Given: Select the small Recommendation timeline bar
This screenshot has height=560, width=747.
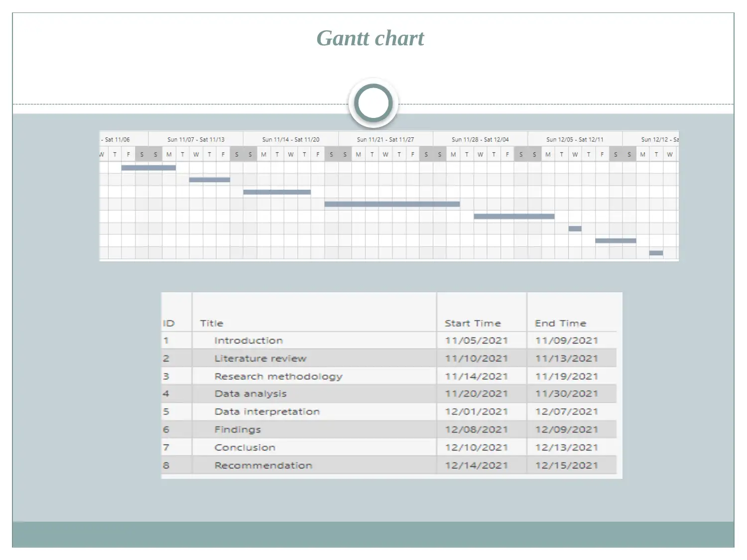Looking at the screenshot, I should tap(656, 253).
